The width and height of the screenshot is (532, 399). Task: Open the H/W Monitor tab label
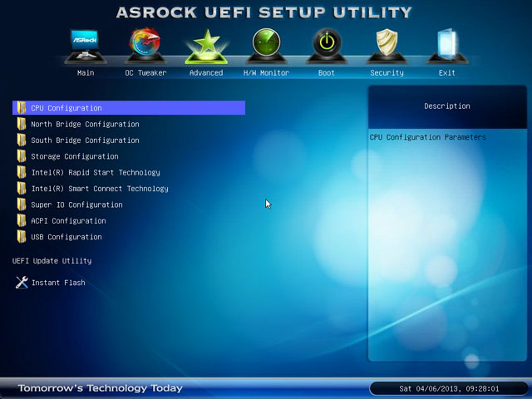266,72
